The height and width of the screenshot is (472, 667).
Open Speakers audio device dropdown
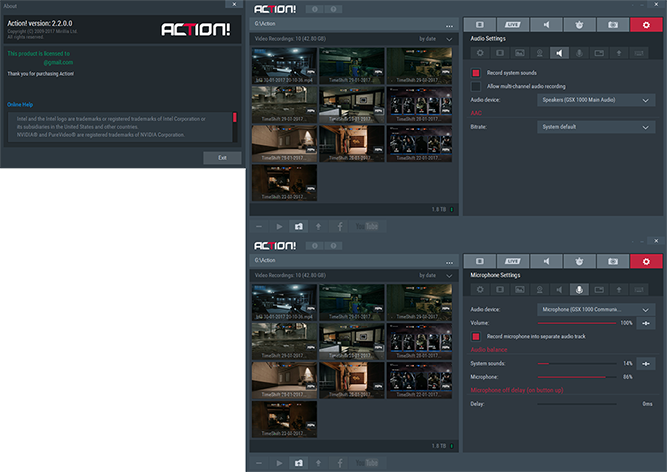(x=596, y=100)
